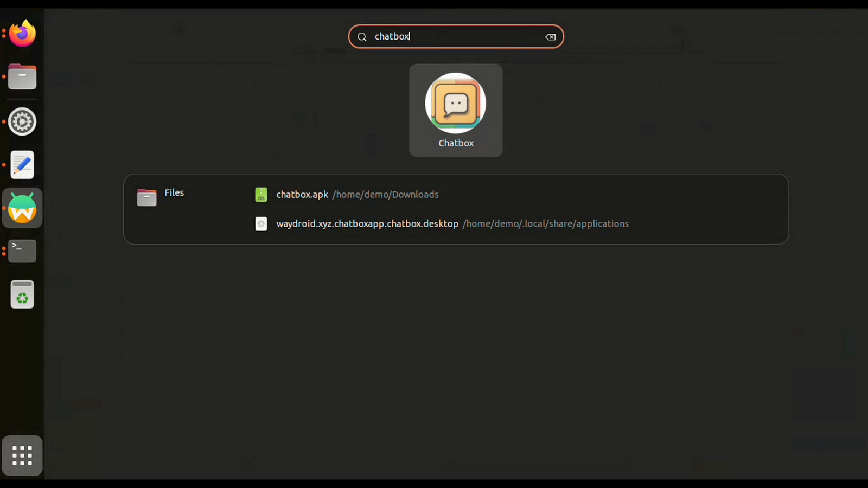This screenshot has width=868, height=488.
Task: Open waydroid.xyz.chatboxapp.chatbox.desktop result
Action: tap(367, 224)
